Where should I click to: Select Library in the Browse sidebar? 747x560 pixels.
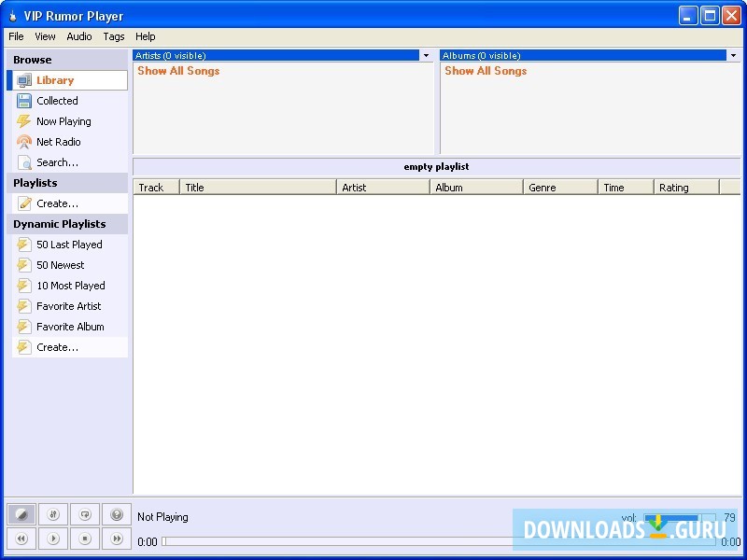coord(67,80)
